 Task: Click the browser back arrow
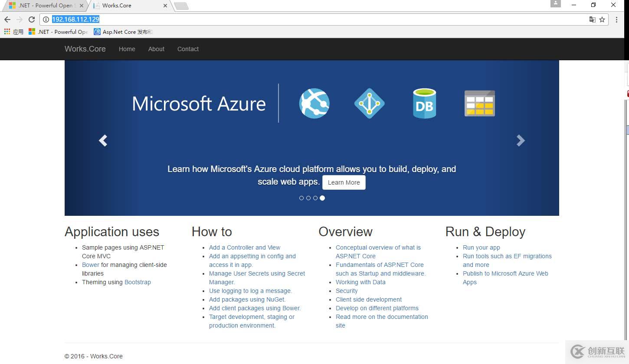coord(7,19)
